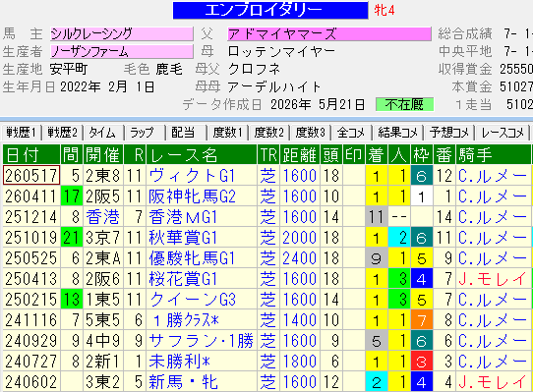Image resolution: width=533 pixels, height=392 pixels.
Task: Switch to the 度数1 tab
Action: click(228, 133)
